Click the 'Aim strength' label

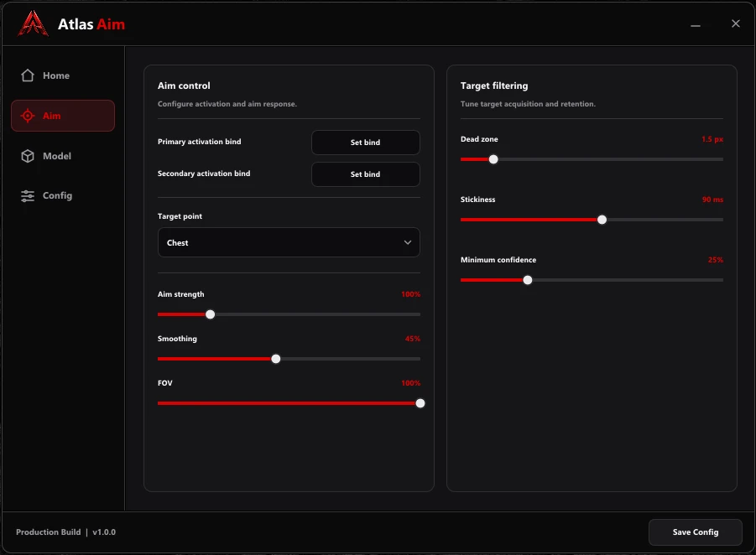(x=180, y=294)
